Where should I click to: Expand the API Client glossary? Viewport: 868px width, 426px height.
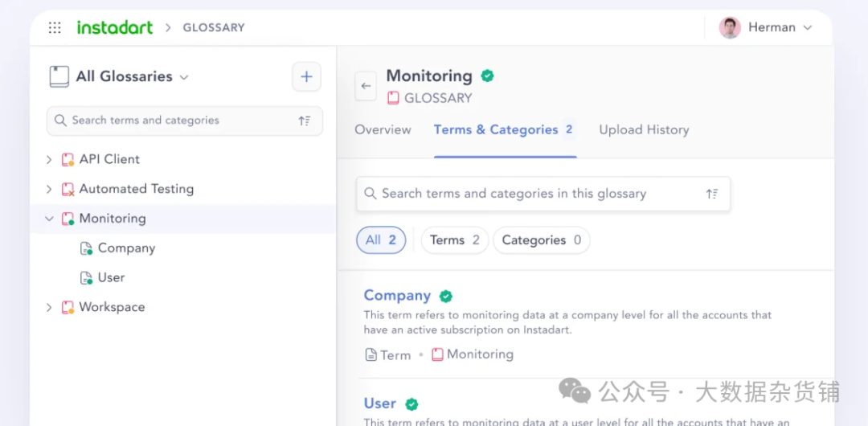click(49, 160)
